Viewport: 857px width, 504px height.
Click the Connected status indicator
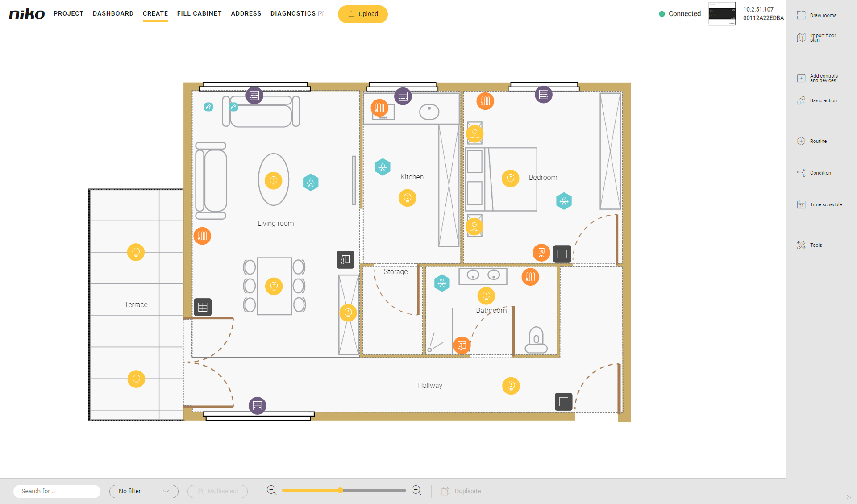680,14
